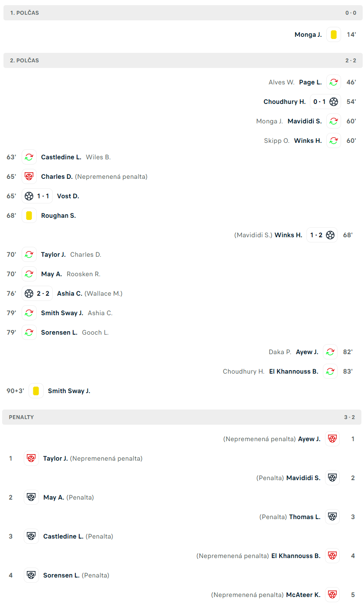
Task: Click scored penalty icon for Thomas L.
Action: coord(332,517)
